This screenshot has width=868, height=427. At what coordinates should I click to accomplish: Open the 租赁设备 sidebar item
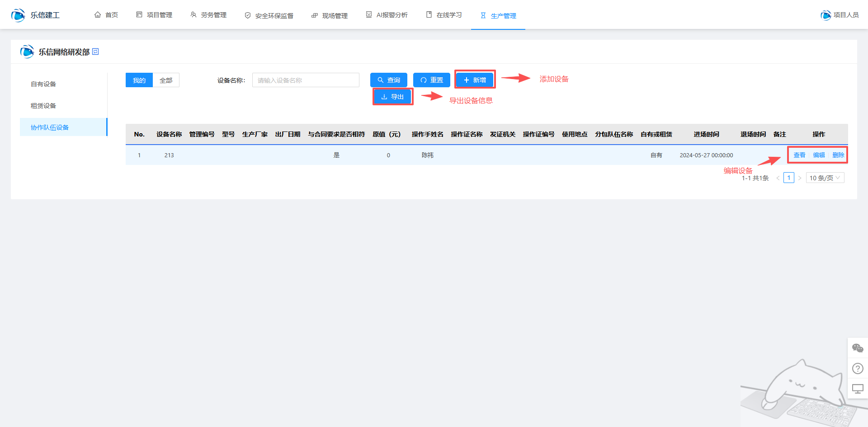coord(43,106)
